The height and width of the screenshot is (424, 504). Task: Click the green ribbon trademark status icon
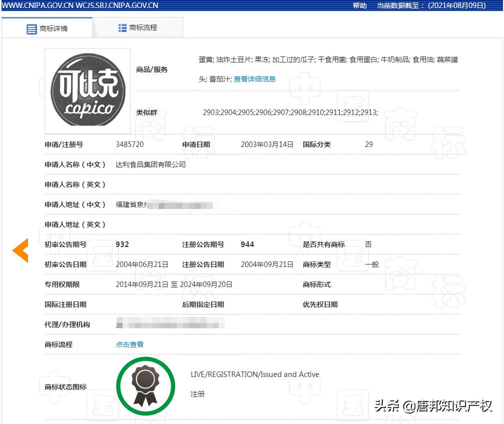click(145, 385)
